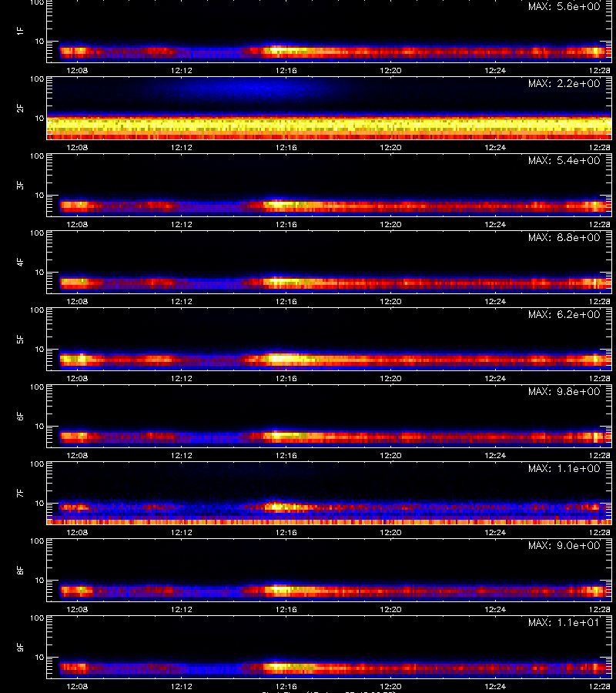Click the "5F" y-axis panel label

[x=20, y=340]
